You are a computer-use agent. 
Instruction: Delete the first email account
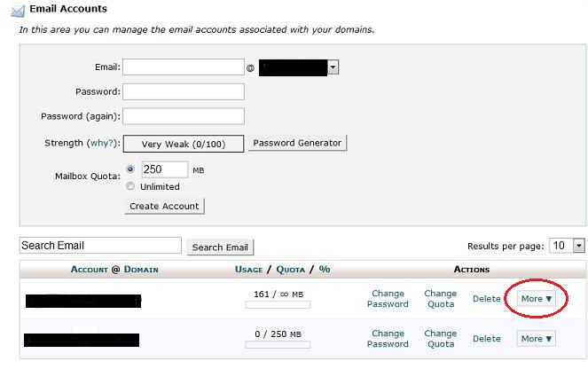click(486, 299)
